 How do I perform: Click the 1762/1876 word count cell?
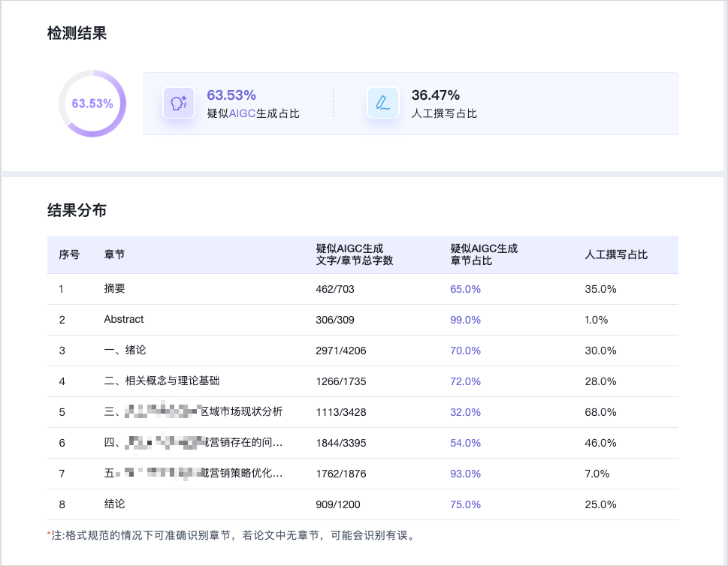click(341, 474)
